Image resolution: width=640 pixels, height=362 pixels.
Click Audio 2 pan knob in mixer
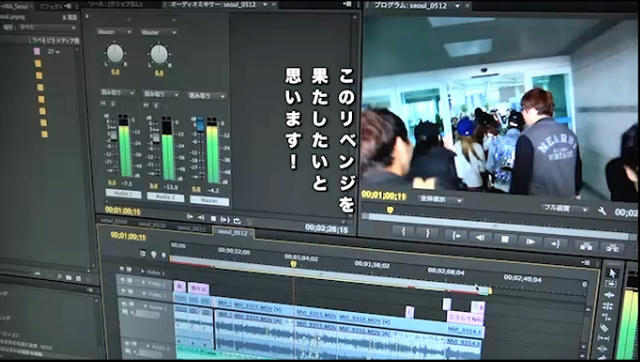(x=159, y=54)
